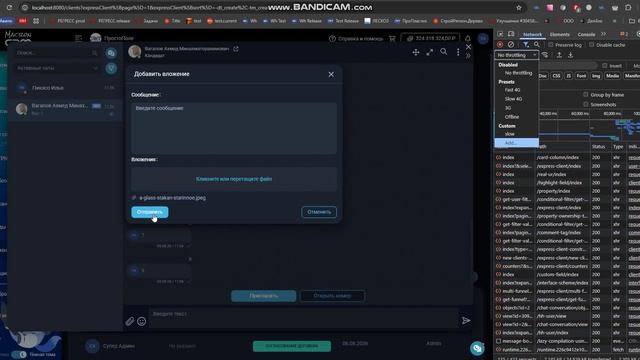The image size is (640, 360).
Task: Switch to the Console tab in DevTools
Action: (586, 34)
